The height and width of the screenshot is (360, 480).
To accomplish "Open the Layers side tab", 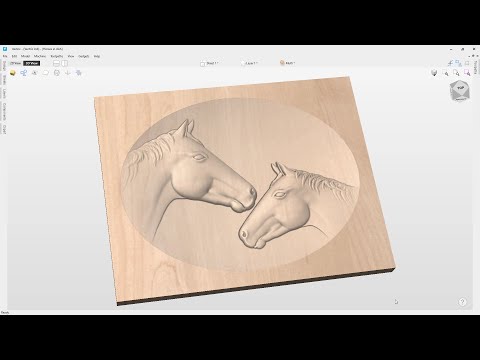I will click(x=4, y=94).
